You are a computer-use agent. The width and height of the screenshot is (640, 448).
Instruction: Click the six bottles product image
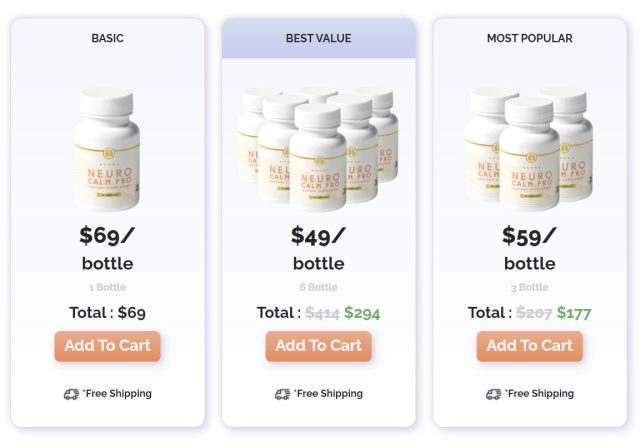coord(318,150)
